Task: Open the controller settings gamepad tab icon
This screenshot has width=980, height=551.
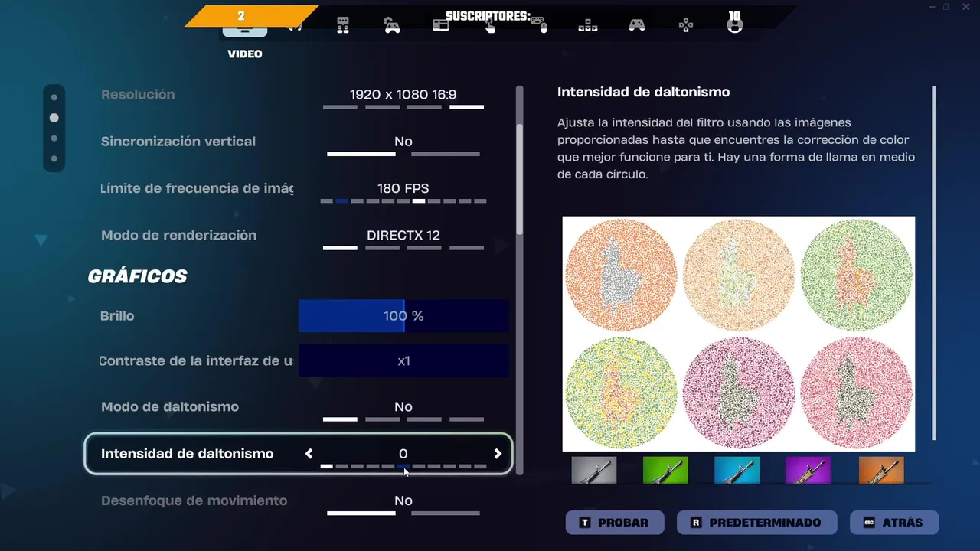Action: [x=637, y=25]
